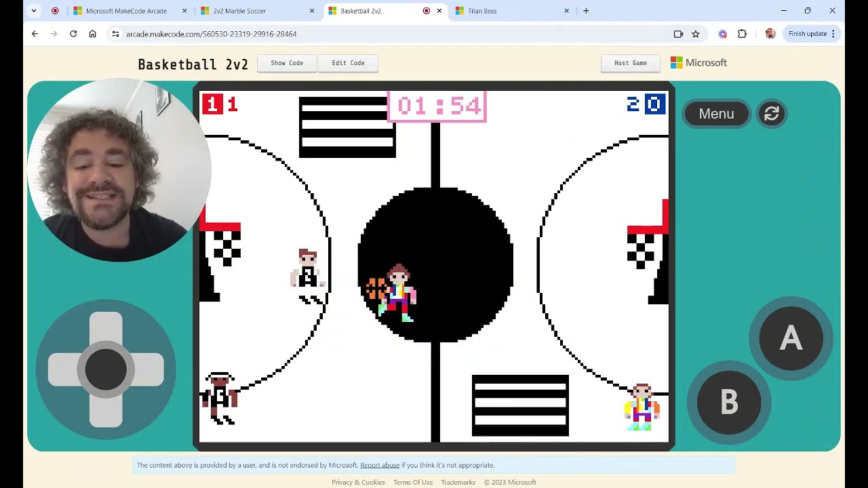Click the Report abuse link
This screenshot has height=488, width=868.
(x=380, y=465)
